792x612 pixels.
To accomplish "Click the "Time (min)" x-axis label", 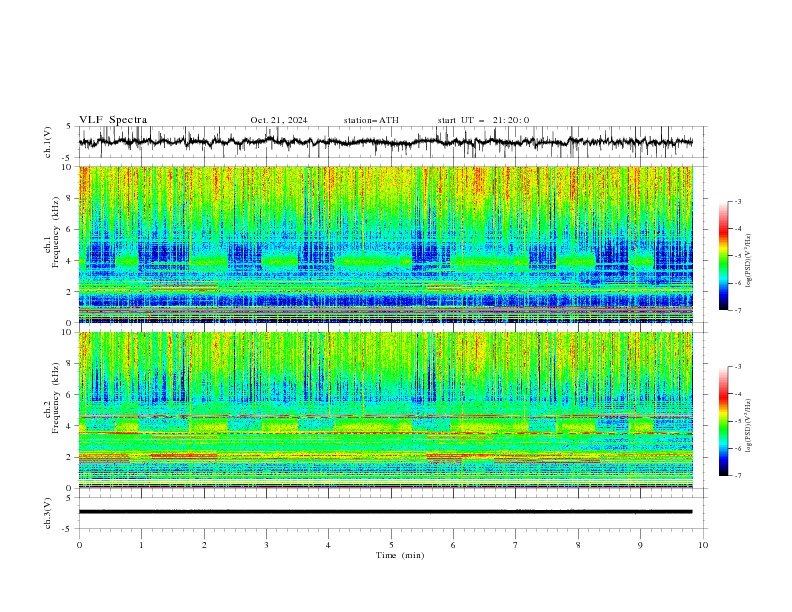I will (400, 555).
